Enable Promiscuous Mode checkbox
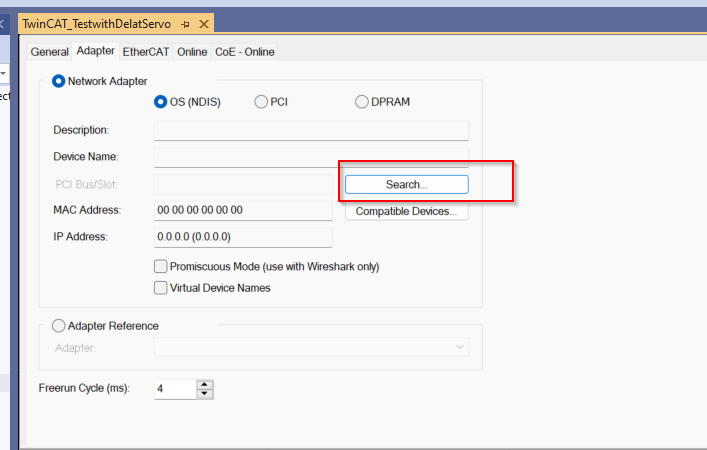The image size is (707, 450). tap(161, 266)
